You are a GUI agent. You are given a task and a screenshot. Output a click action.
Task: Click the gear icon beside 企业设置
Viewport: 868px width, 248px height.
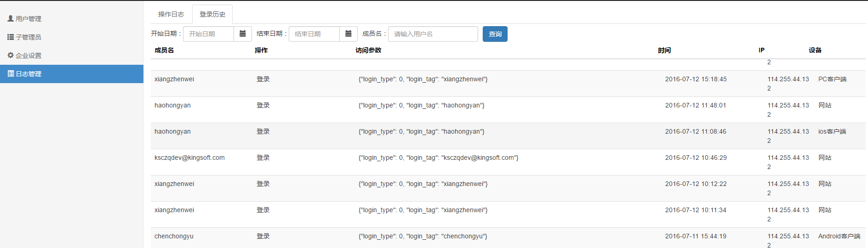pos(11,55)
